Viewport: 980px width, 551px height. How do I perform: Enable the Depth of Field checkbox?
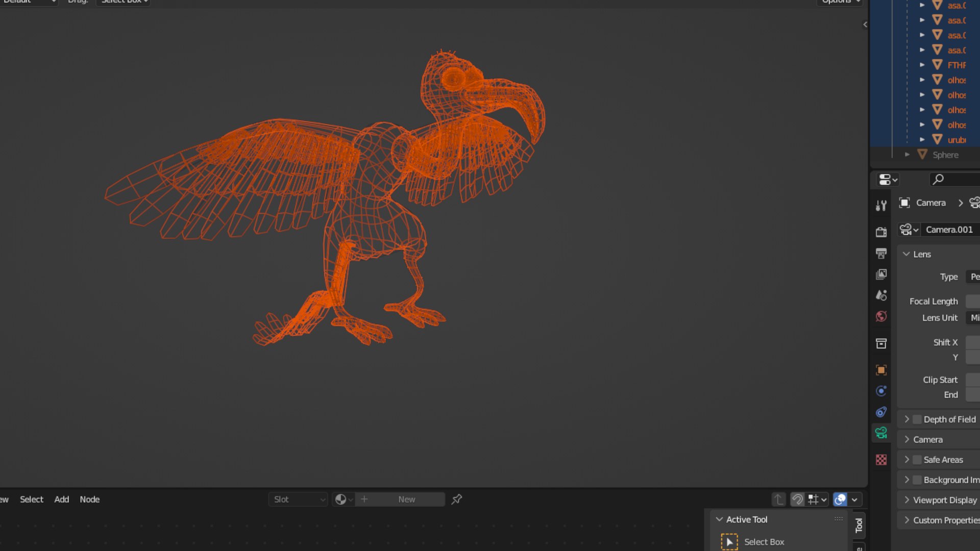[917, 419]
